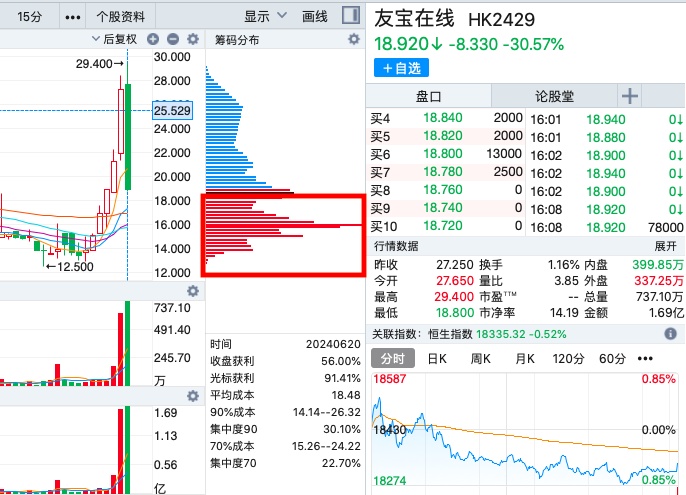This screenshot has height=495, width=686.
Task: Select the 日K chart tab
Action: pos(437,359)
